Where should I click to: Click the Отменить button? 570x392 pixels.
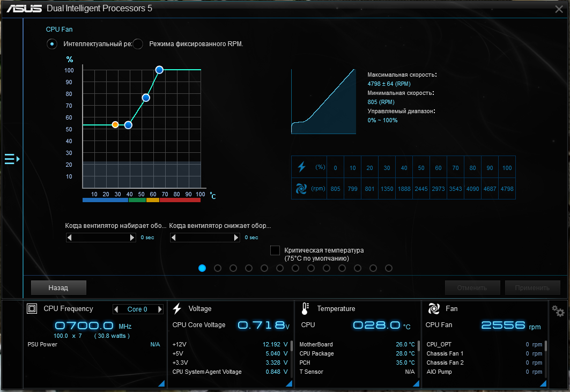pos(472,287)
